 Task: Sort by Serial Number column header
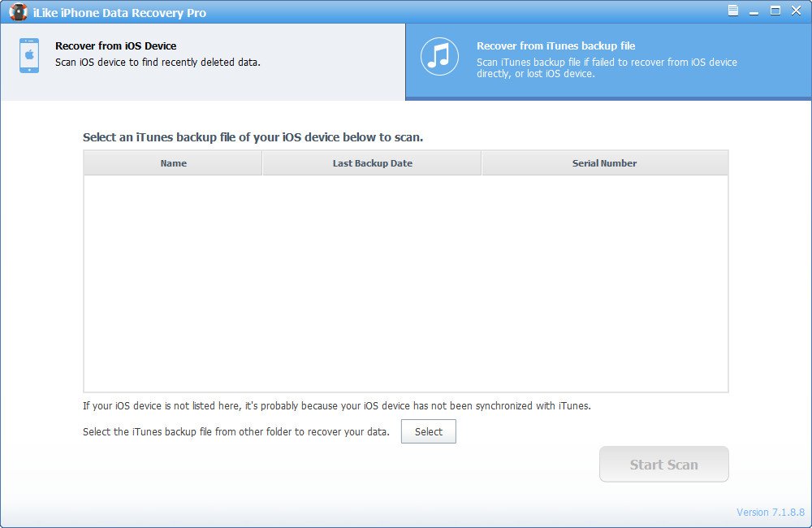click(x=604, y=163)
